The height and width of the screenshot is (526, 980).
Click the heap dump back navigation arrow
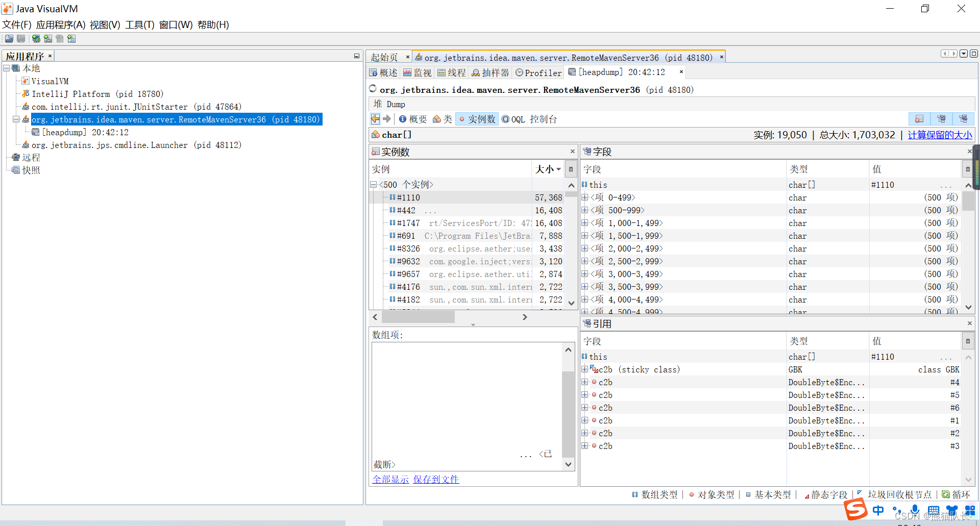point(375,119)
